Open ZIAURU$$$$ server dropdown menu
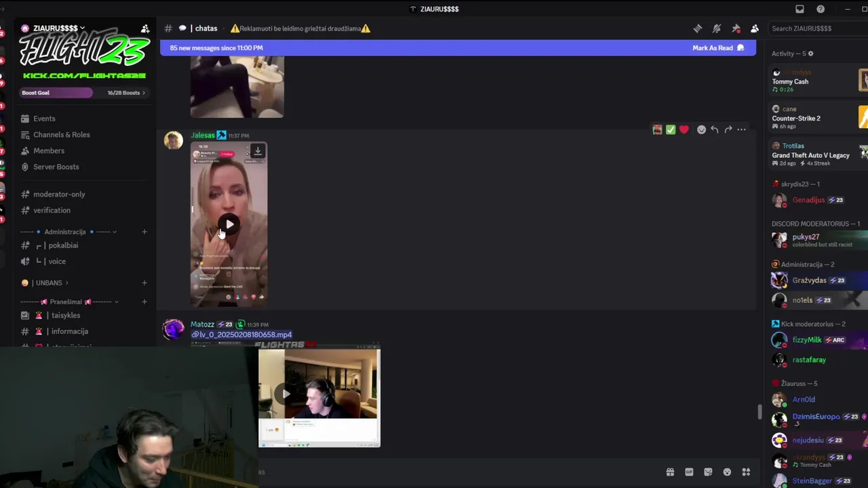The height and width of the screenshot is (488, 868). (x=58, y=28)
